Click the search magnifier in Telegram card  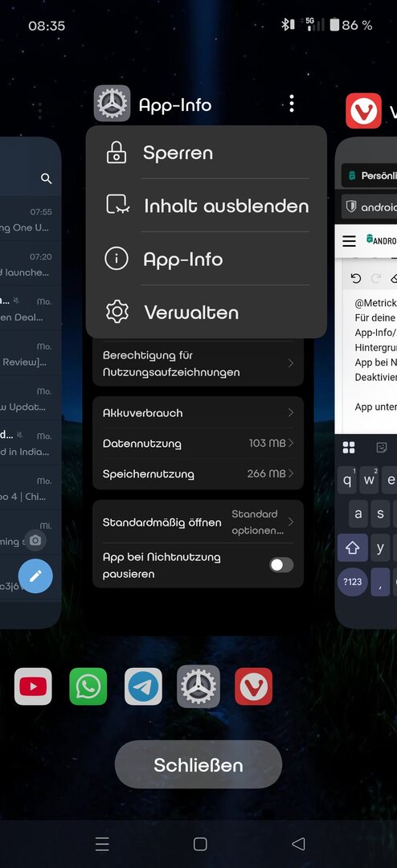pos(47,178)
